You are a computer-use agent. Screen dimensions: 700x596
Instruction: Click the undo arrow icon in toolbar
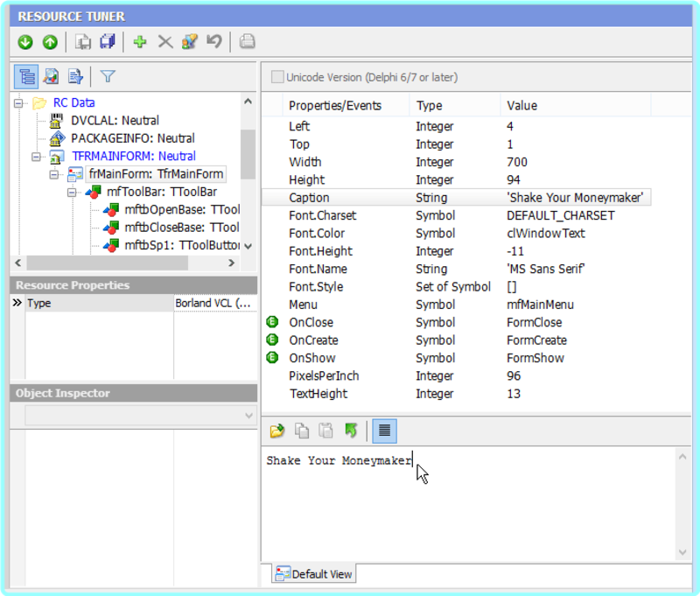[x=214, y=42]
